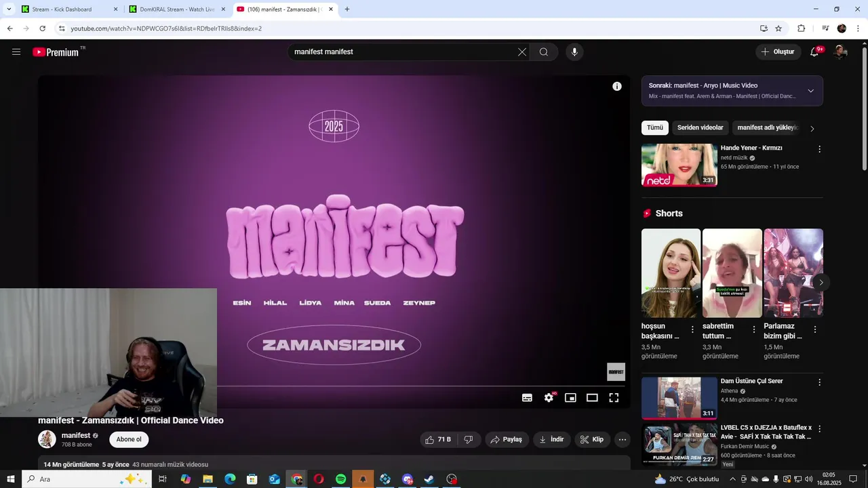Play the Parlamaz bizim gibi short

tap(793, 273)
